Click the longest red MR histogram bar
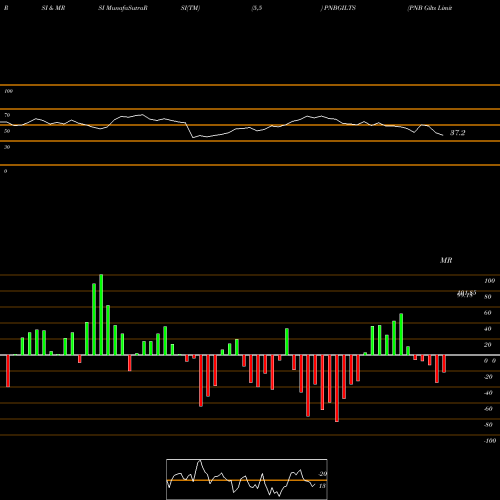The height and width of the screenshot is (500, 500). pos(337,388)
